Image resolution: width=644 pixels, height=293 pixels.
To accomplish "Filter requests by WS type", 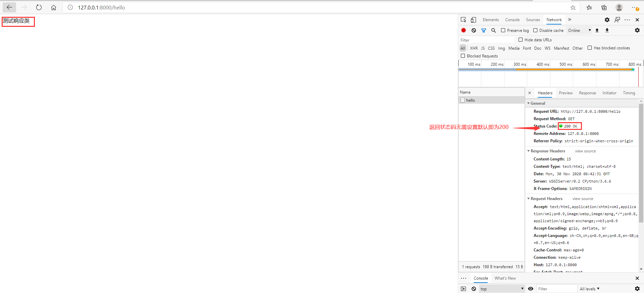I will (x=547, y=48).
